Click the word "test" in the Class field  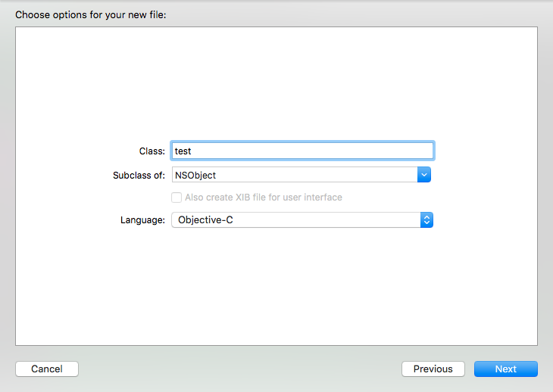pos(183,151)
